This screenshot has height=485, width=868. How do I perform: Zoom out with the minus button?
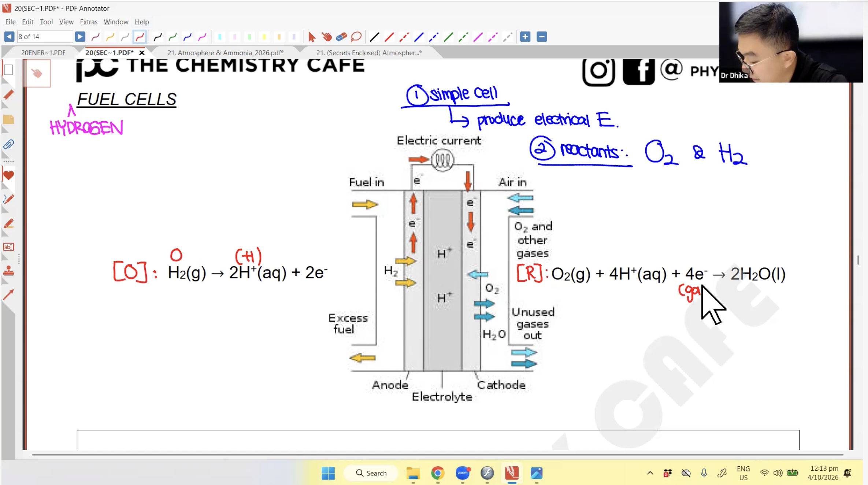click(x=542, y=37)
